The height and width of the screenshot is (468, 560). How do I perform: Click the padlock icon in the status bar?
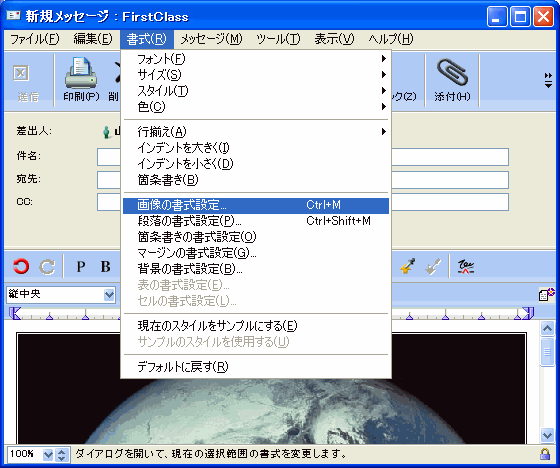coord(545,454)
